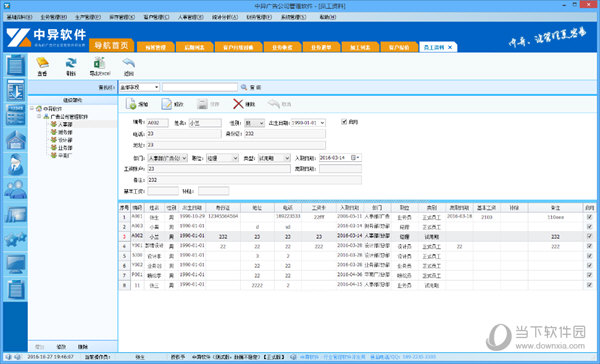Viewport: 600px width, 364px height.
Task: Click the magnifier search icon
Action: [x=244, y=87]
